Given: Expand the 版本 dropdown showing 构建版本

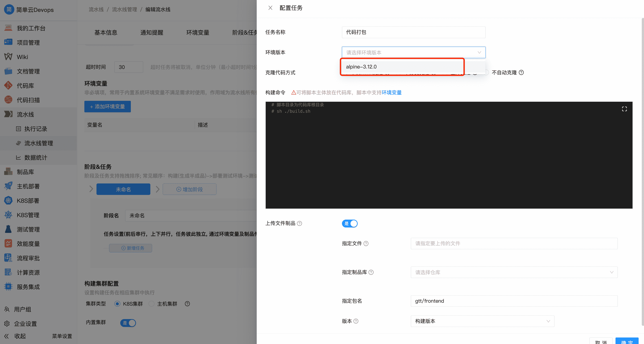Looking at the screenshot, I should [482, 321].
